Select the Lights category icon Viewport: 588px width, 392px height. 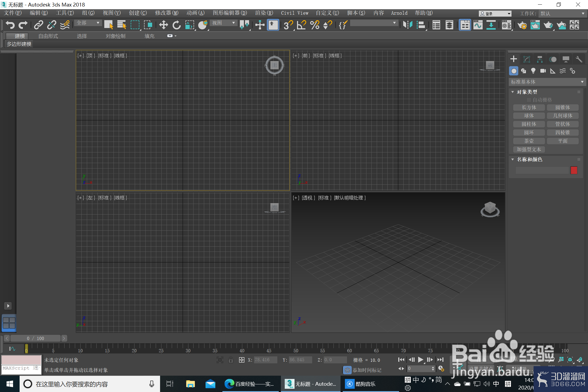pos(533,71)
